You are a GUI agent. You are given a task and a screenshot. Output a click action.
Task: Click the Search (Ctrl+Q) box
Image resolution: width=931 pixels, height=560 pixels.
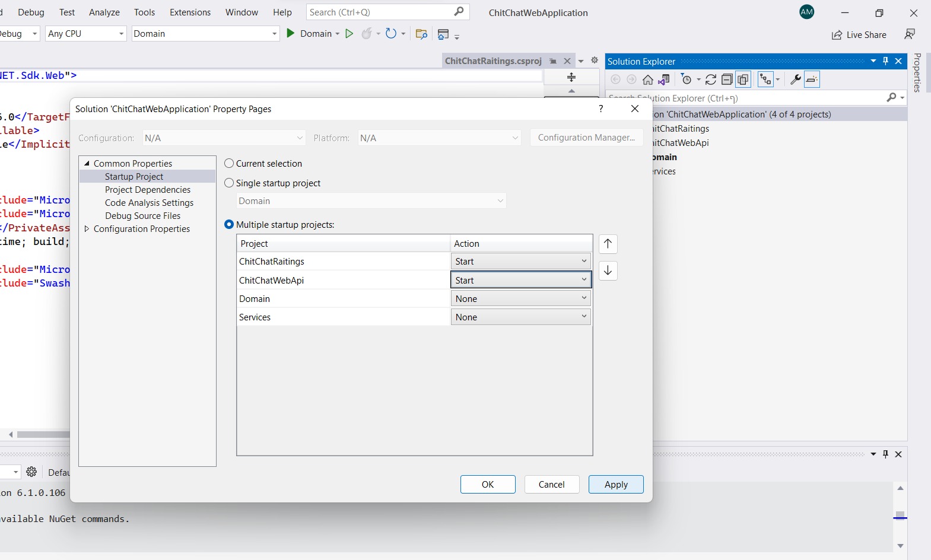387,12
